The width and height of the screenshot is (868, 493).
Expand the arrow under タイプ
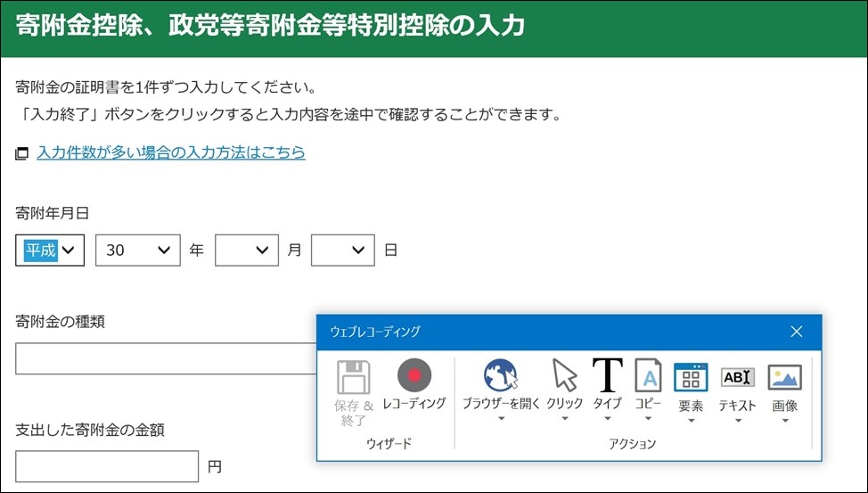point(607,419)
